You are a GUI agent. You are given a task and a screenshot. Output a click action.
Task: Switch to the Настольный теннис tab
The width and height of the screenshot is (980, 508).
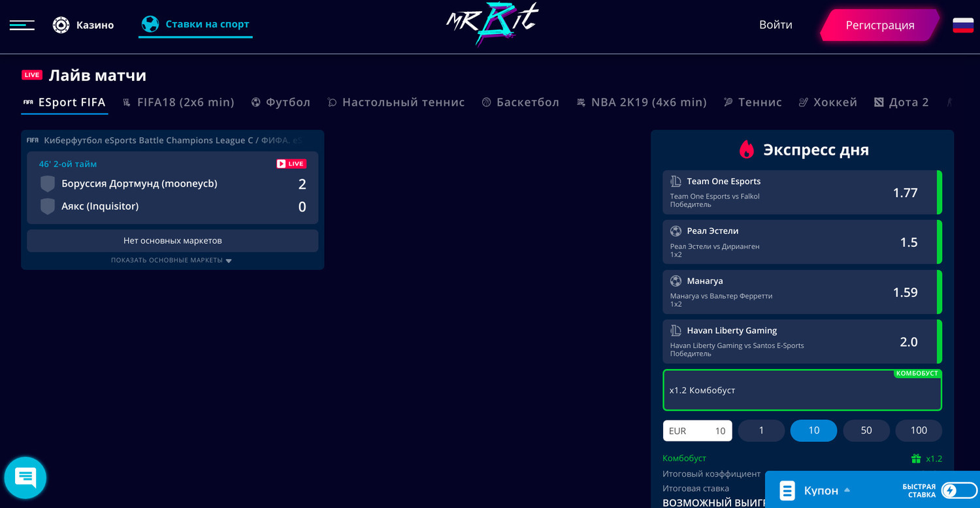coord(396,102)
